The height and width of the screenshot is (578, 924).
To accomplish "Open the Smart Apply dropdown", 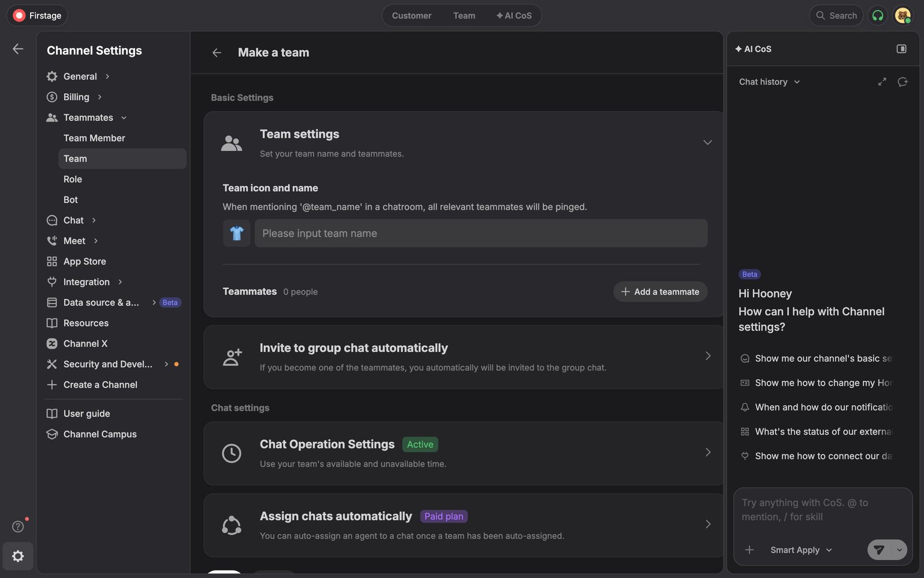I will [801, 550].
